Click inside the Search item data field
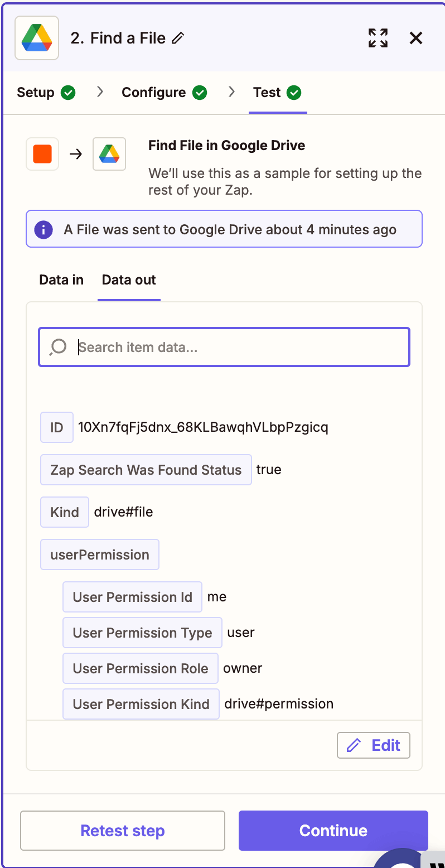445x868 pixels. pos(223,346)
